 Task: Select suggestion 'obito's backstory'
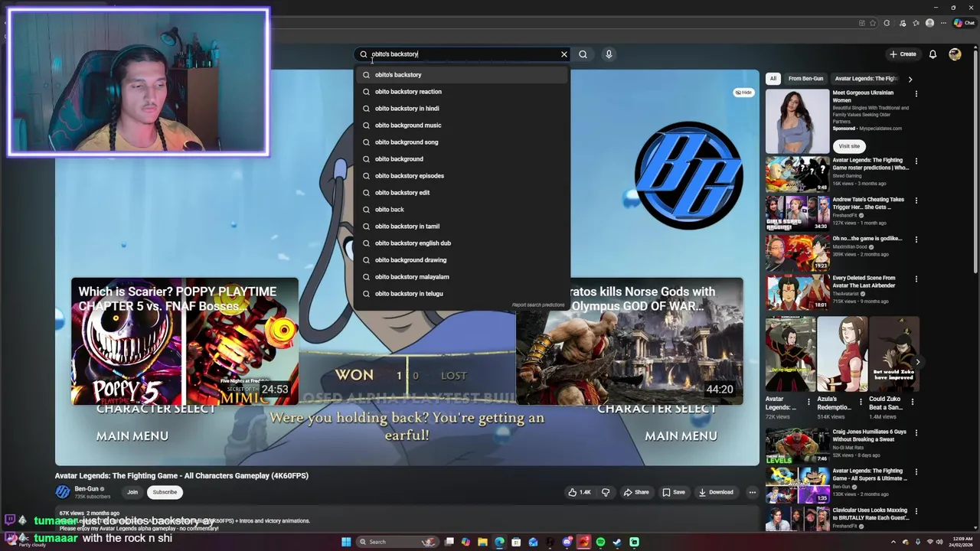[462, 75]
